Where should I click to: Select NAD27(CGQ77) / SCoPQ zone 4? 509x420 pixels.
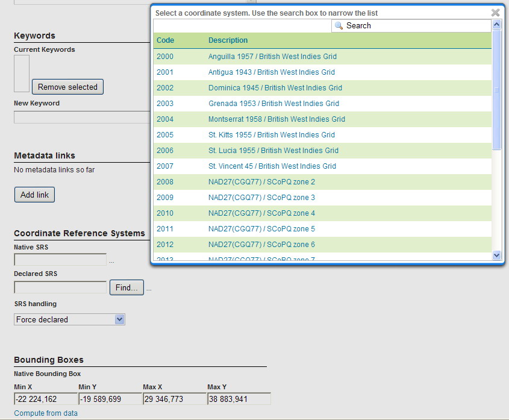(261, 213)
